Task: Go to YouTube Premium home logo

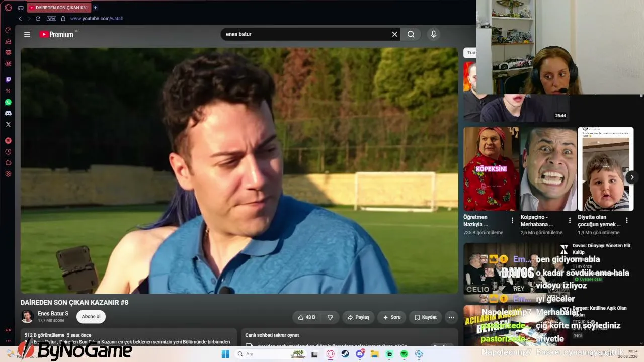Action: 57,34
